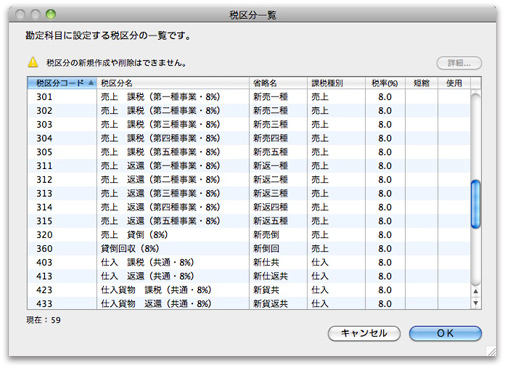The image size is (506, 368).
Task: Click abbreviation 新仕共
Action: pos(266,263)
